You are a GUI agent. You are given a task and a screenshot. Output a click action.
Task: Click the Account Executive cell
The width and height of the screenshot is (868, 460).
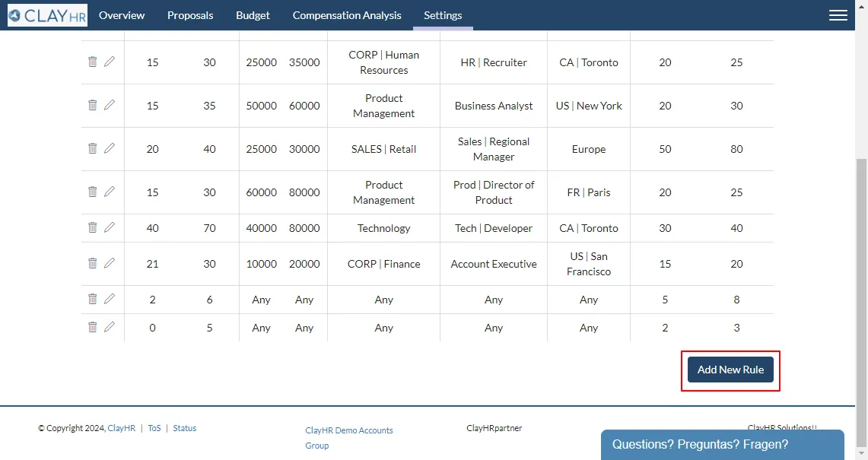(493, 264)
